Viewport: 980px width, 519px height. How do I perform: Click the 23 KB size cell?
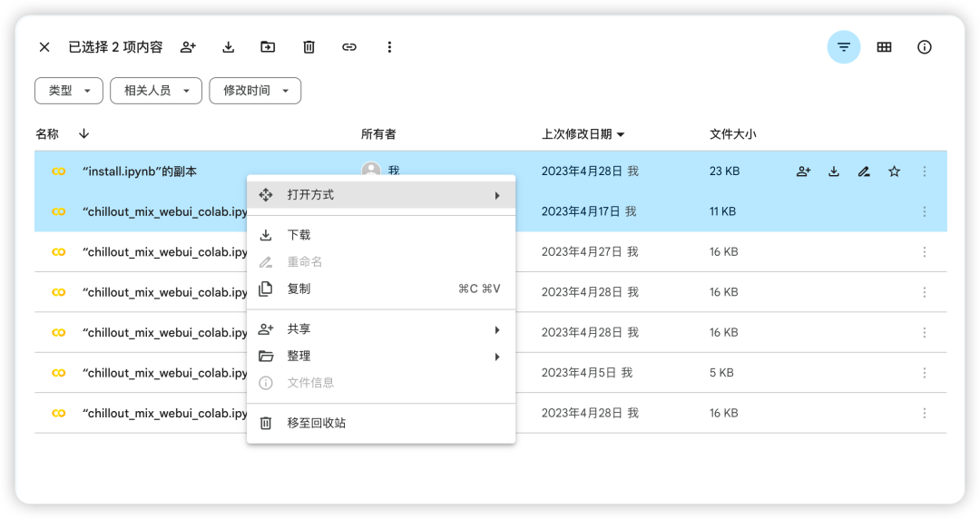pos(724,171)
